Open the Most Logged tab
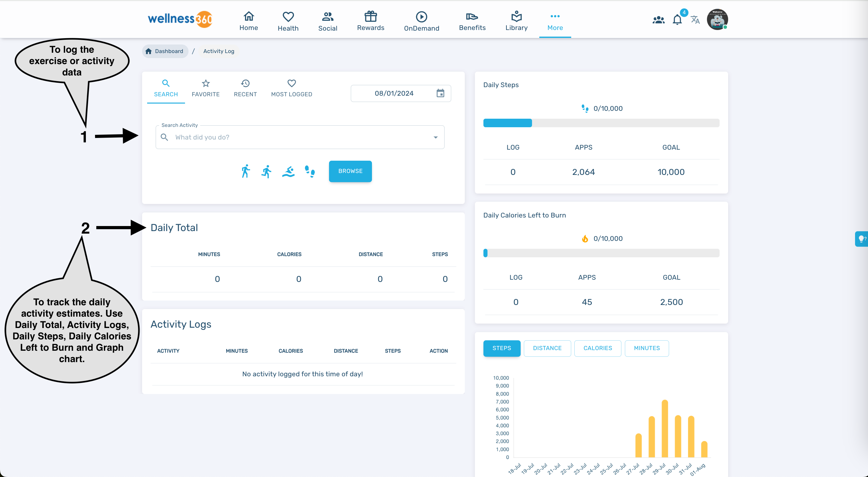This screenshot has height=477, width=868. click(x=291, y=88)
